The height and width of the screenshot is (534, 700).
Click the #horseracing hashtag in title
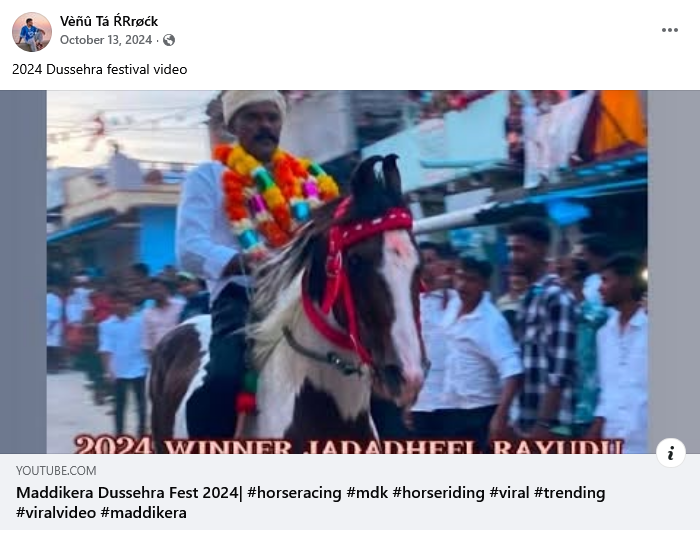(294, 493)
